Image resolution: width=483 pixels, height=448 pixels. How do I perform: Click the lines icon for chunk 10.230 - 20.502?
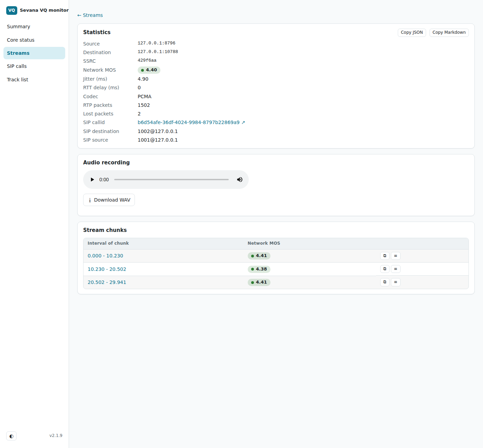tap(395, 269)
